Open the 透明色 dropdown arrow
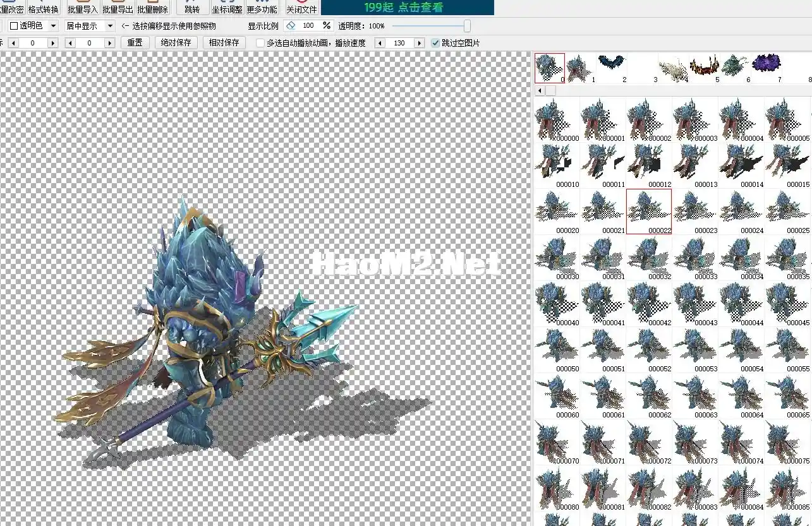Image resolution: width=812 pixels, height=526 pixels. point(53,26)
